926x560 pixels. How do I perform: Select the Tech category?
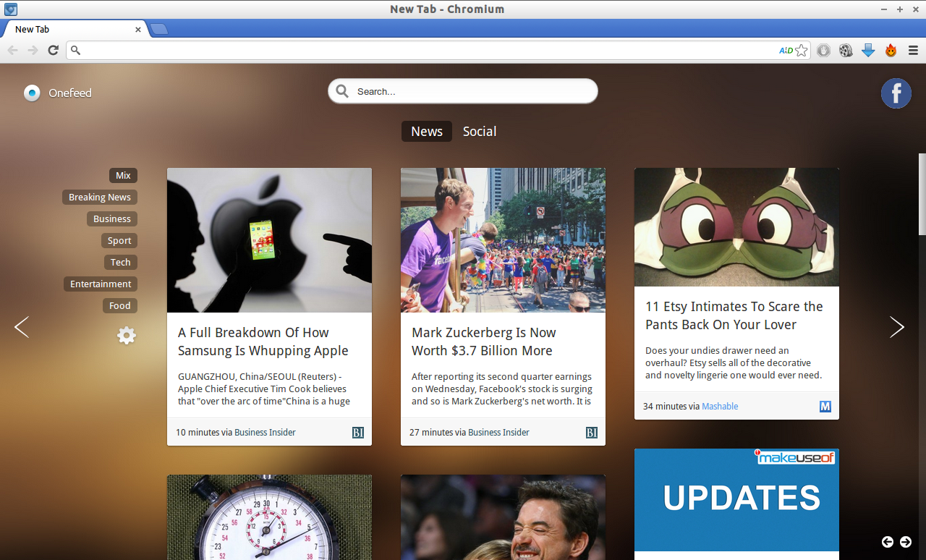[121, 263]
